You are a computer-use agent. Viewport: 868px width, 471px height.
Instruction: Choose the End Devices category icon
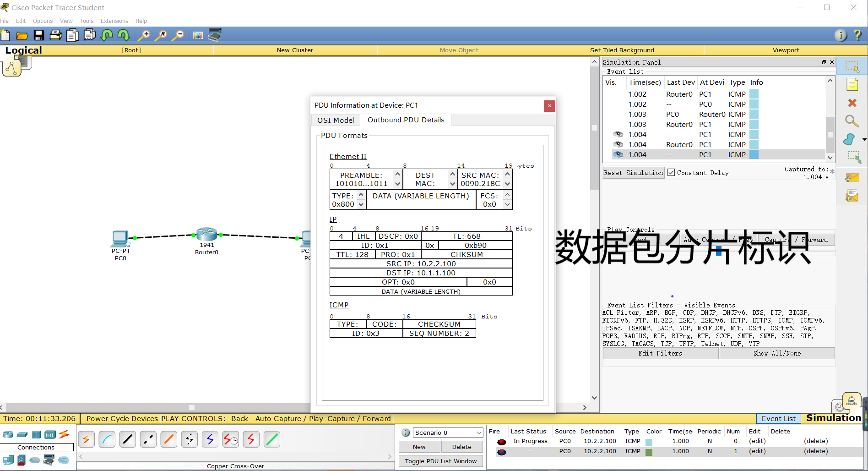coord(8,460)
